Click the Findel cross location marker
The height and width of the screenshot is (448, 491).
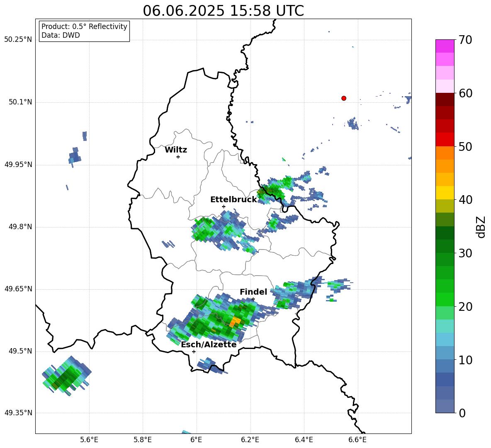click(253, 299)
